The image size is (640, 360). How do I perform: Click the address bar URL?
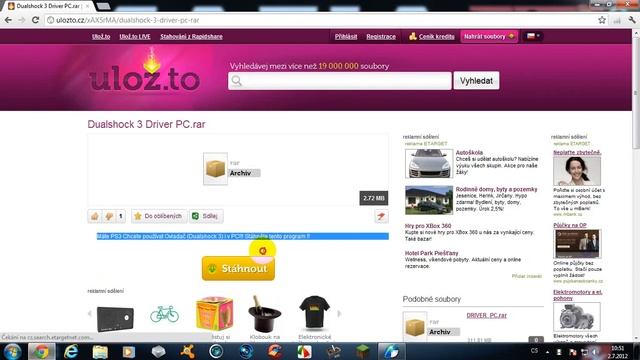(x=128, y=20)
